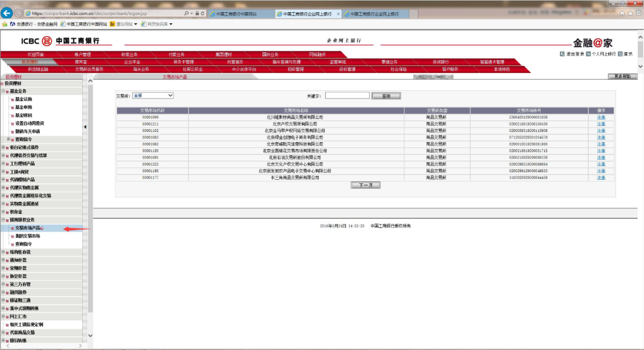Open the 国际业务 menu tab
This screenshot has width=644, height=350.
pyautogui.click(x=270, y=54)
